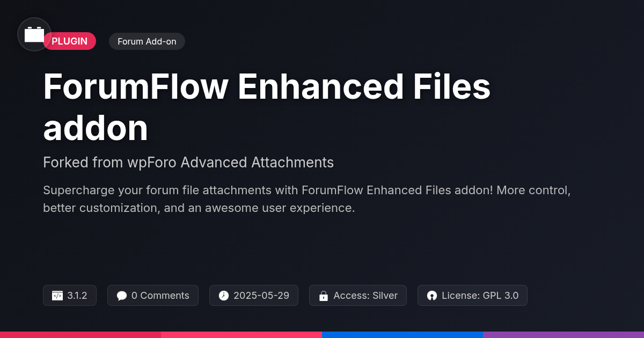Select the date 2025-05-29
Viewport: 644px width, 338px height.
pos(261,296)
